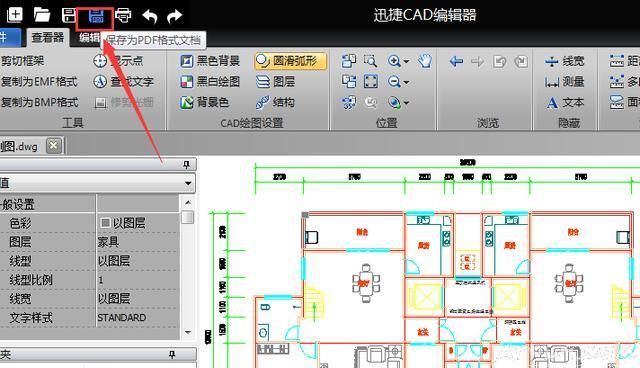Select the 图.dwg document tab
The height and width of the screenshot is (368, 640).
[x=20, y=146]
